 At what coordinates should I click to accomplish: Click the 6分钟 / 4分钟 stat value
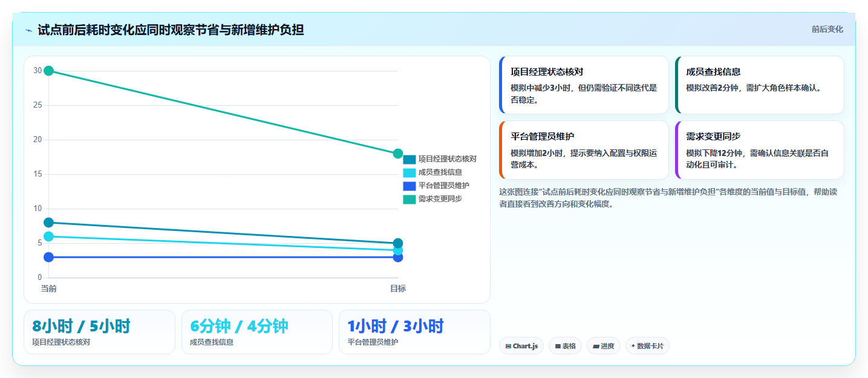(239, 326)
